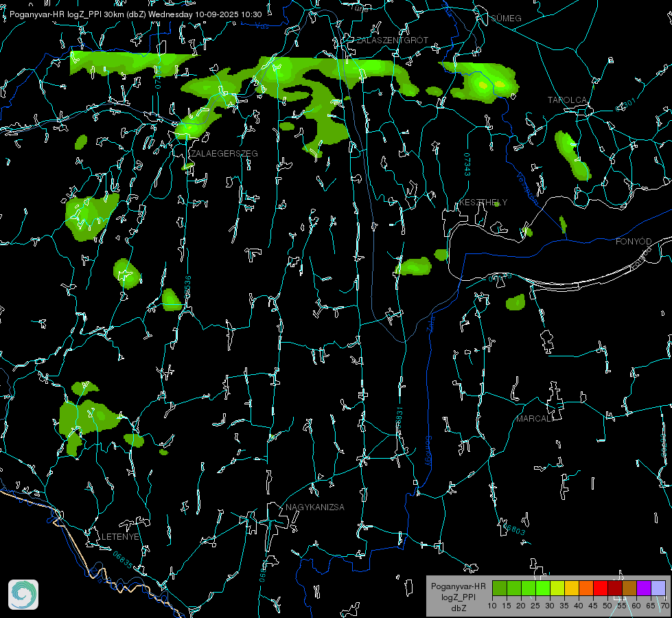Click the Zala river label near Balaton
The image size is (672, 618).
coord(430,323)
